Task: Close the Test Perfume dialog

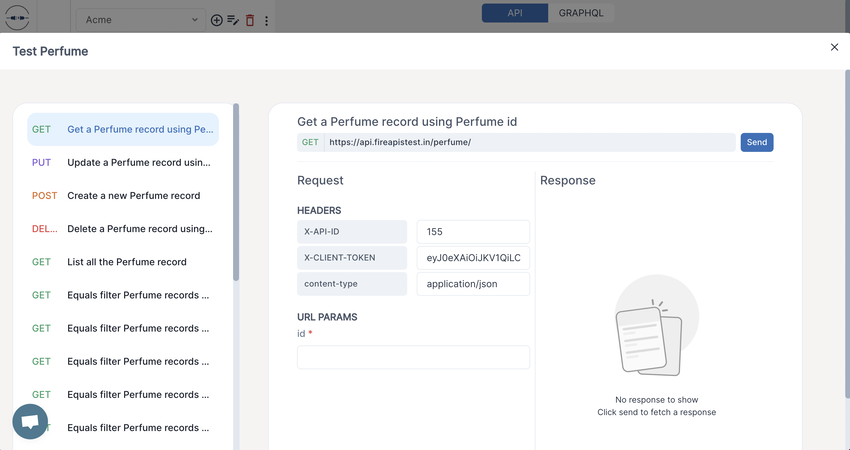Action: (834, 47)
